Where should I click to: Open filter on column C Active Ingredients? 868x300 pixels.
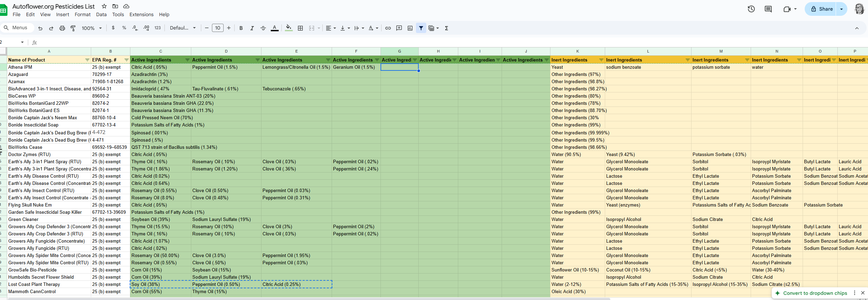[x=187, y=60]
